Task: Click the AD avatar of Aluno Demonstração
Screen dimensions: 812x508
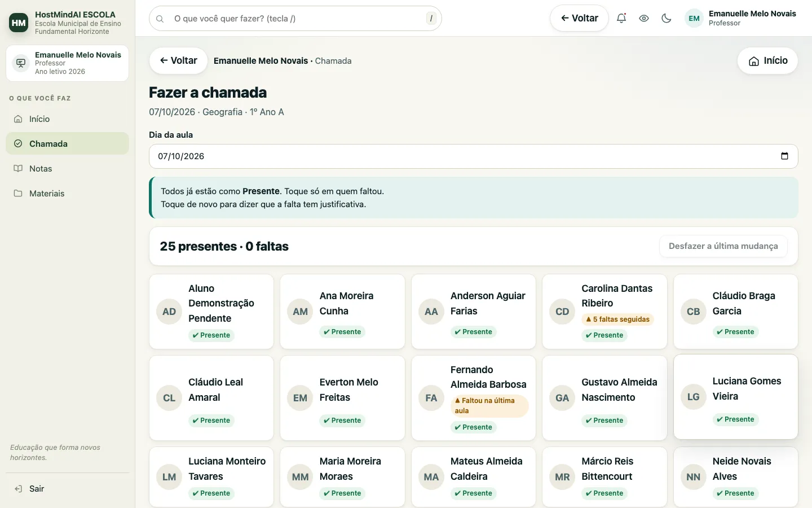Action: click(169, 312)
